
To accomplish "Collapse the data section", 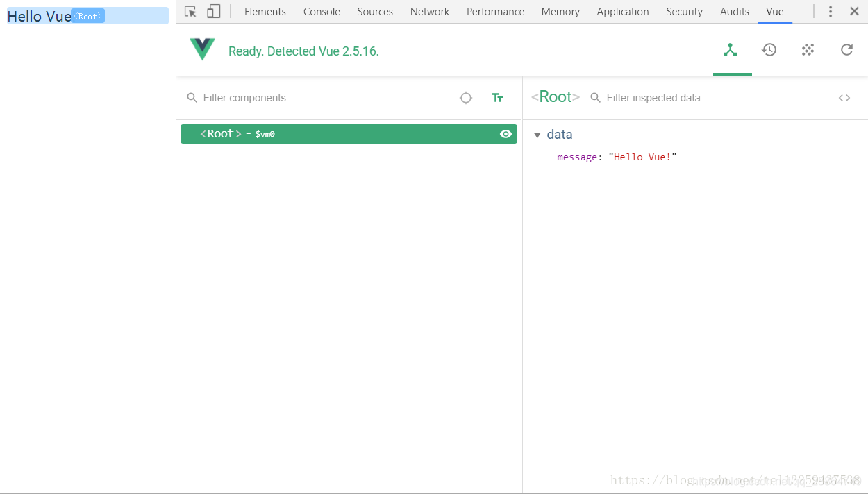I will [538, 135].
